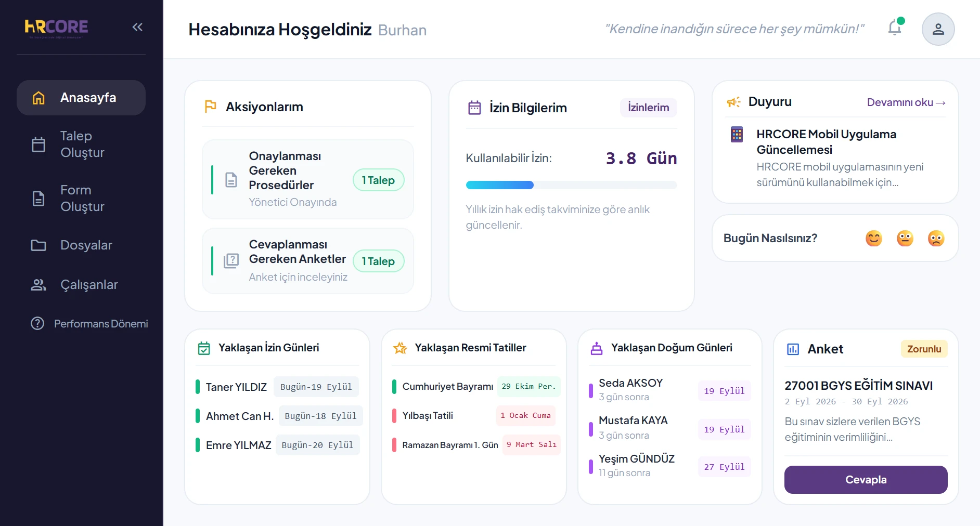
Task: Click the 3.8 Gün leave value
Action: click(x=641, y=158)
